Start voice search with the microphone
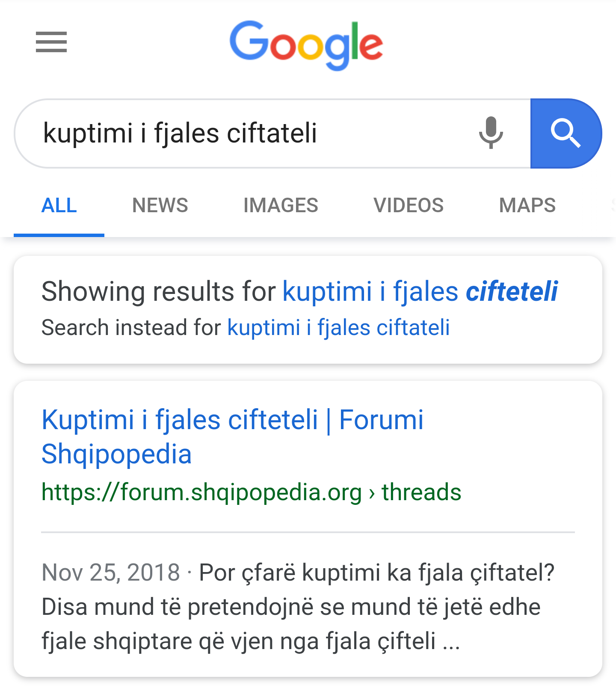 (x=491, y=133)
